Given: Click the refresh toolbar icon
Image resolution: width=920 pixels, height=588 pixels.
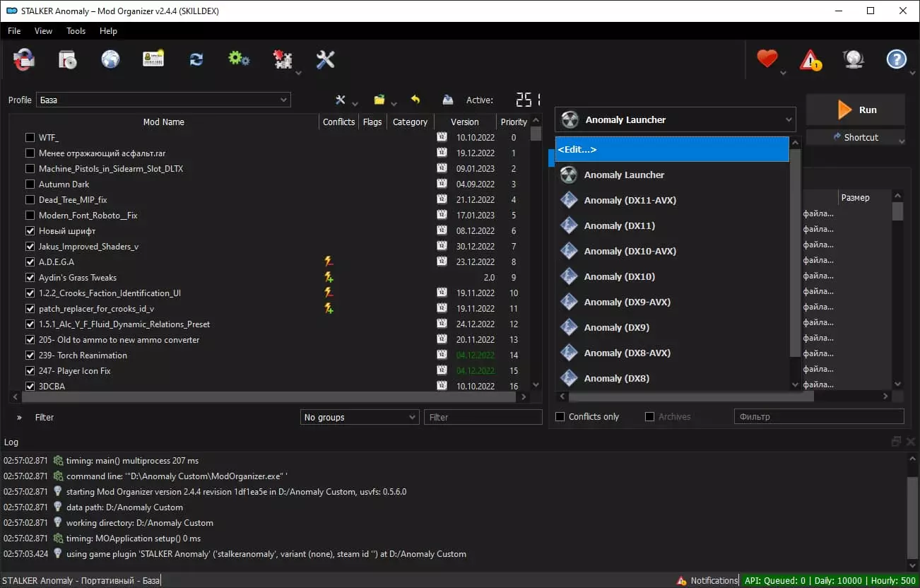Looking at the screenshot, I should 196,60.
